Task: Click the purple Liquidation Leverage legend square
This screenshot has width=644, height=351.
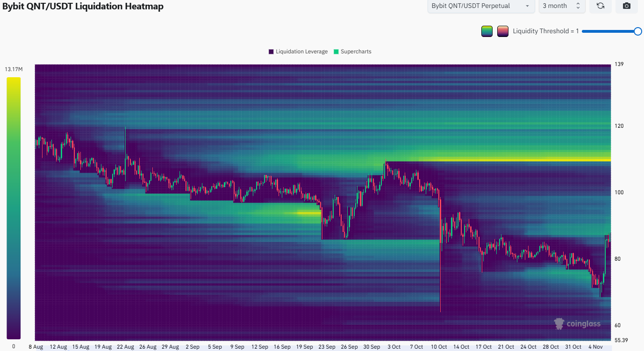Action: (271, 51)
